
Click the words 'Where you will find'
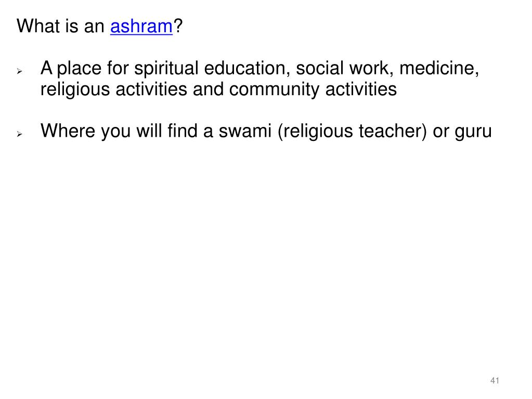119,131
